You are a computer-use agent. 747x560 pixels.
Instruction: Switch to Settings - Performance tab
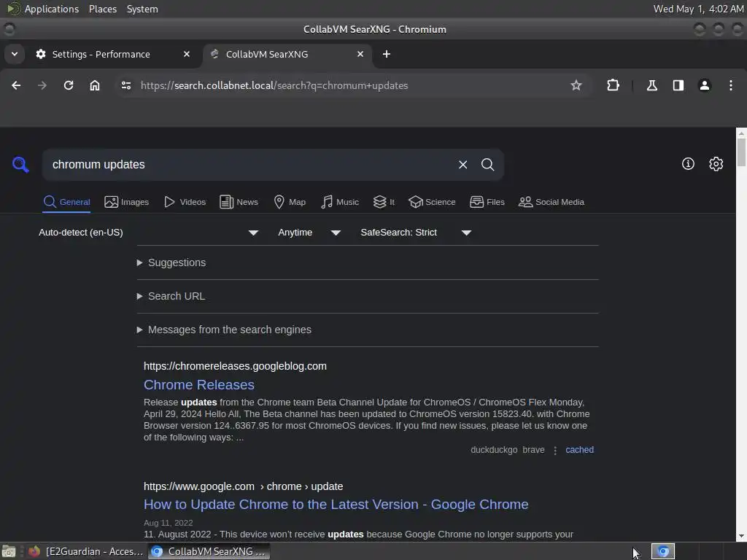pos(101,54)
